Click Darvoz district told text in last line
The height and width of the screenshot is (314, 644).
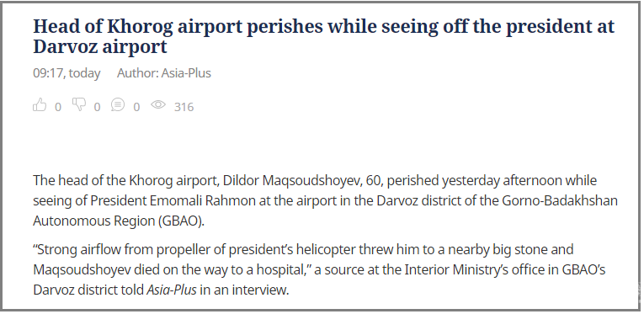(88, 290)
